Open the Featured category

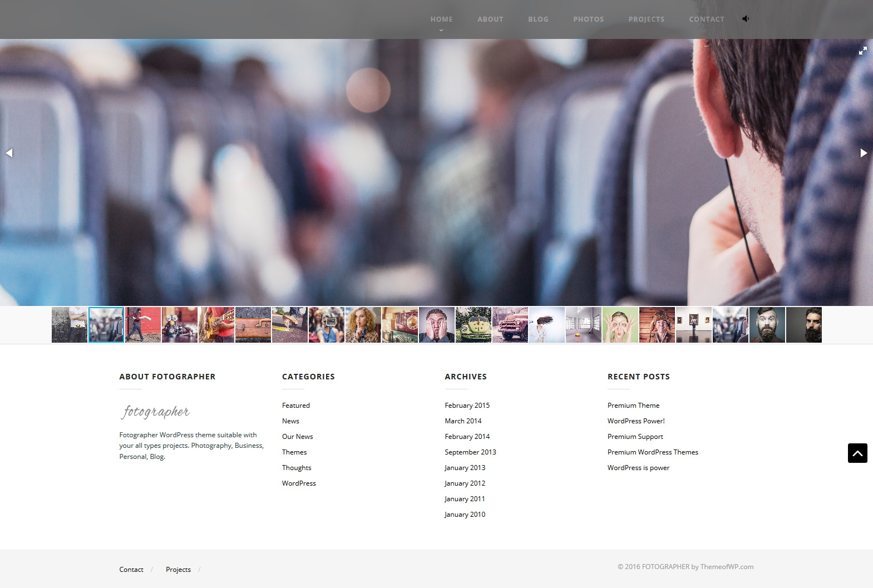point(296,406)
